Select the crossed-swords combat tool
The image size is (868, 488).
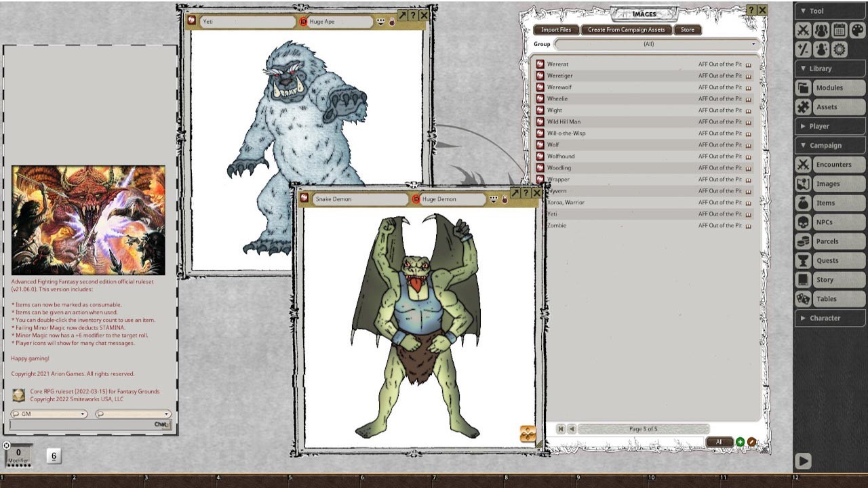(803, 30)
